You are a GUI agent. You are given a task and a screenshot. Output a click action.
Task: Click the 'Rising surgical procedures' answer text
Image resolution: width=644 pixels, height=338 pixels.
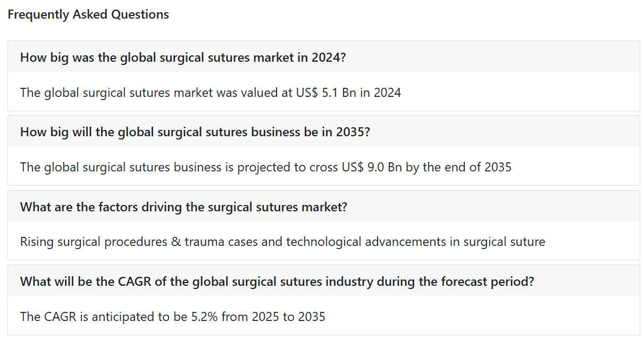tap(282, 242)
